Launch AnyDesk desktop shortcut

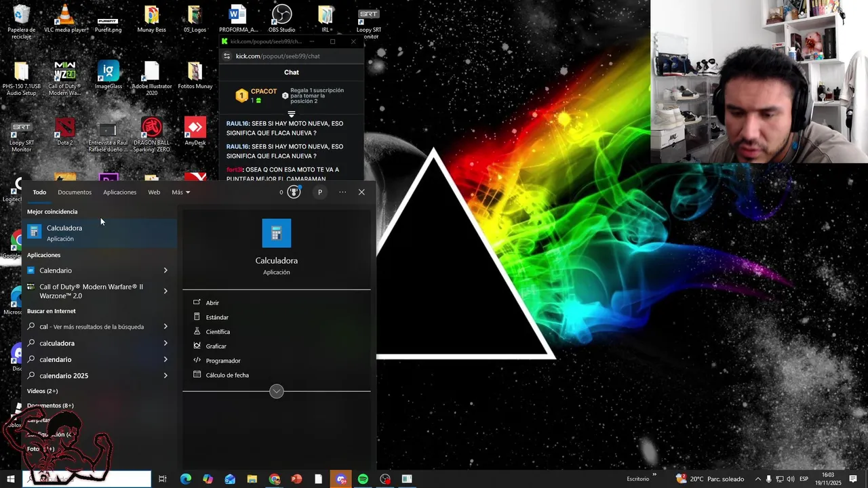[x=195, y=132]
